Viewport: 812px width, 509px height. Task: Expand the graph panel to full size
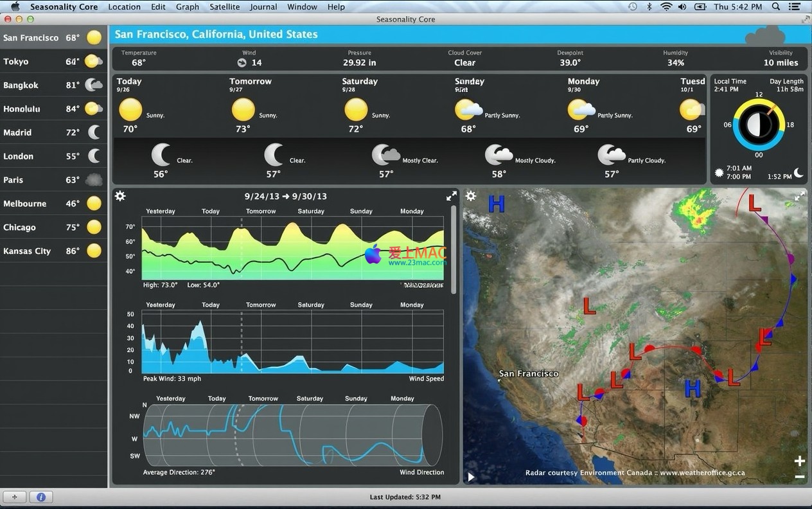pos(452,196)
